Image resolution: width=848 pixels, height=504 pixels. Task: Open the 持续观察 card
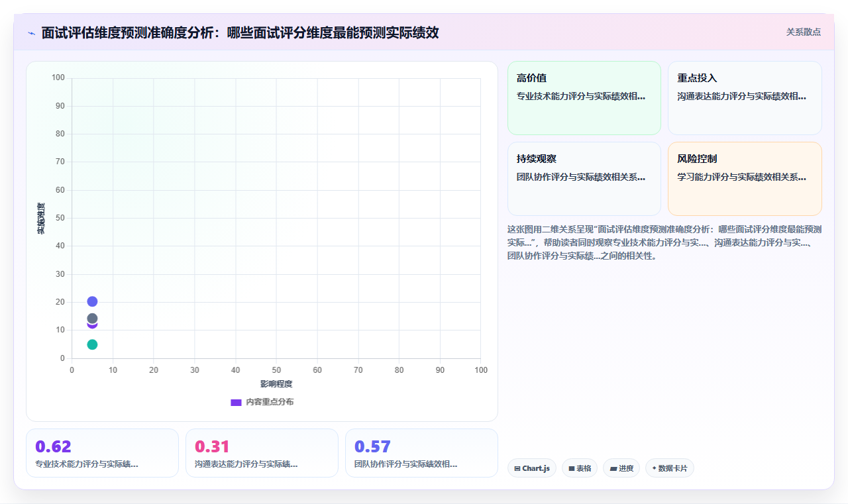click(x=584, y=179)
